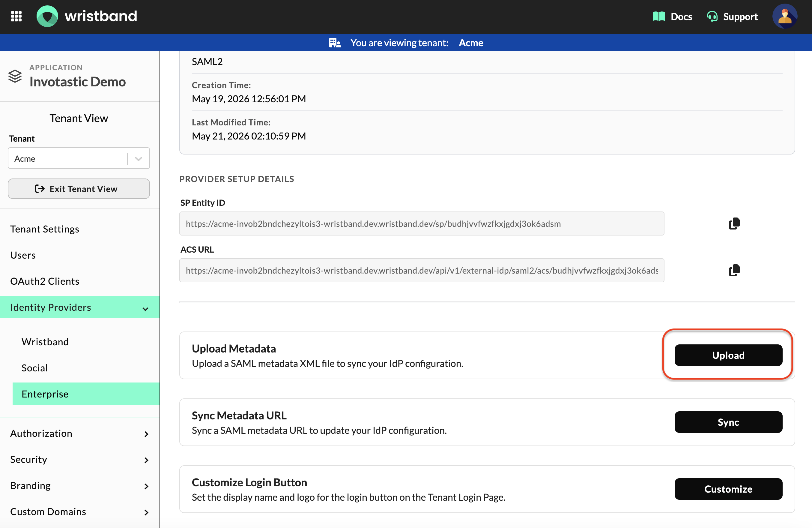The image size is (812, 528).
Task: Click the Provider Setup Details heading
Action: click(237, 179)
